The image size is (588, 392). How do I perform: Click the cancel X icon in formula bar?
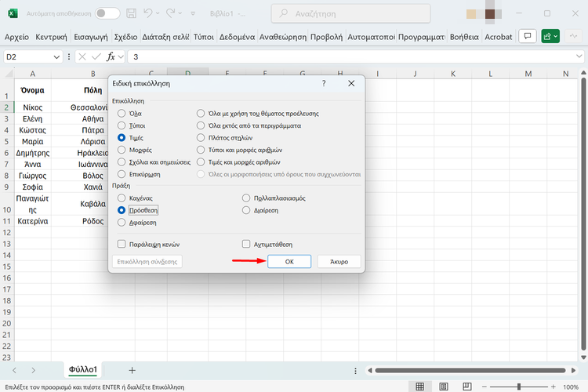(82, 56)
